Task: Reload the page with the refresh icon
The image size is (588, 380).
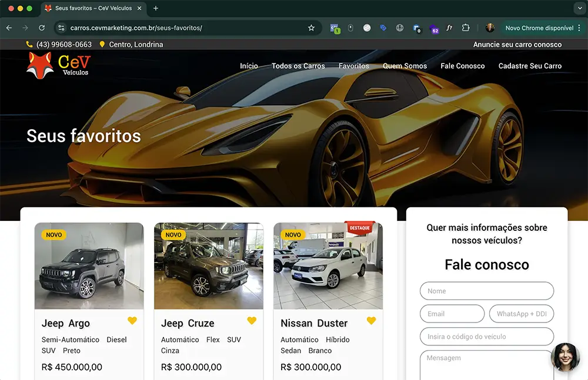Action: [x=42, y=28]
